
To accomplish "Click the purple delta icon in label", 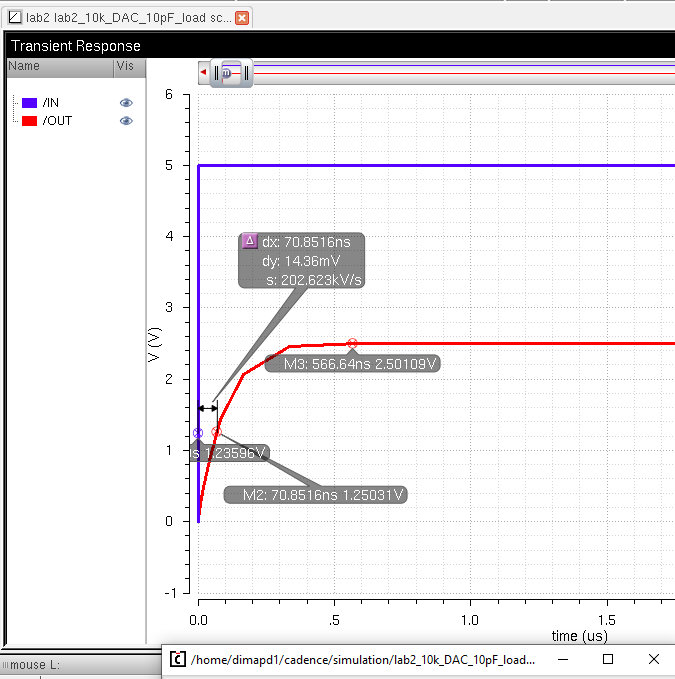I will point(250,241).
